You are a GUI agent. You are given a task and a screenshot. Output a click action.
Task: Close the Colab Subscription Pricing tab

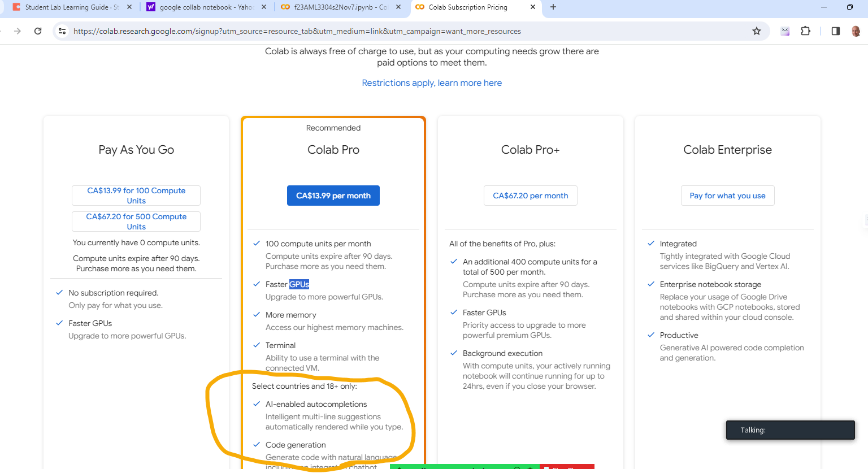coord(533,7)
